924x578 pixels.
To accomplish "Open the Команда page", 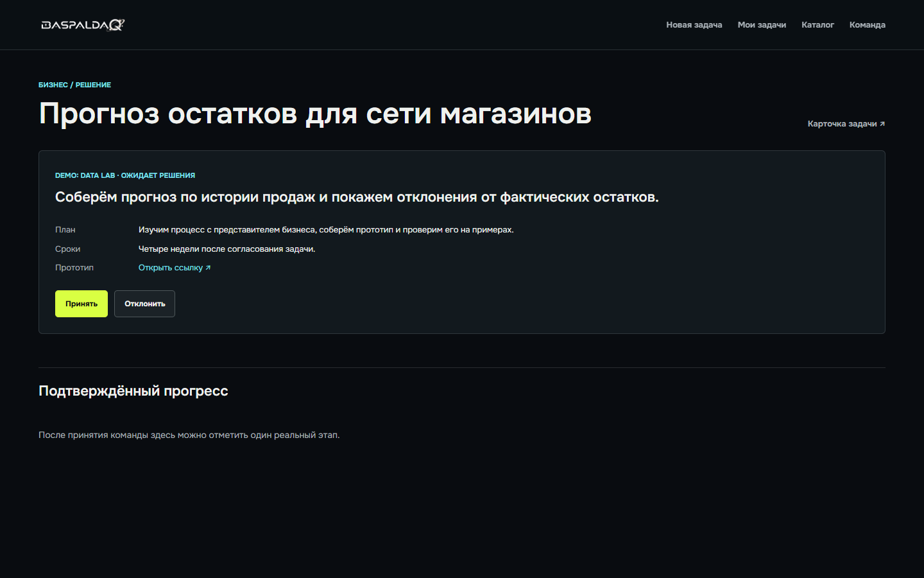I will 867,25.
